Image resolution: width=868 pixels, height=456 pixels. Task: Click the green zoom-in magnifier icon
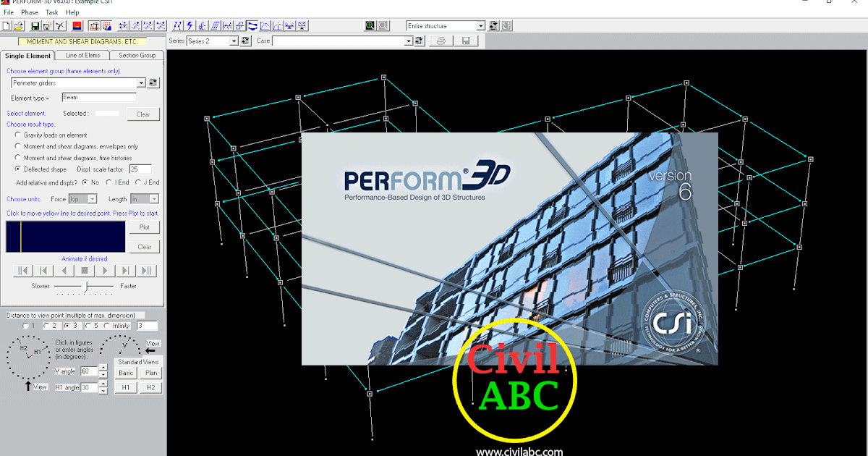coord(370,25)
